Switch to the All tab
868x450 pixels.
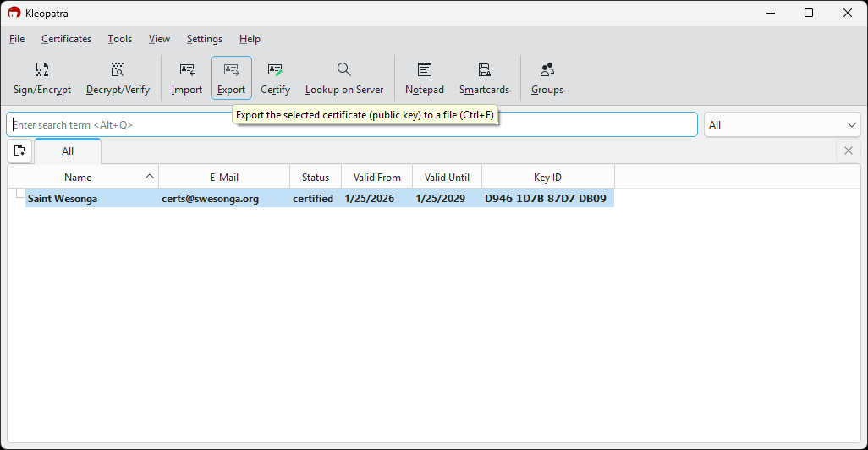(x=68, y=151)
